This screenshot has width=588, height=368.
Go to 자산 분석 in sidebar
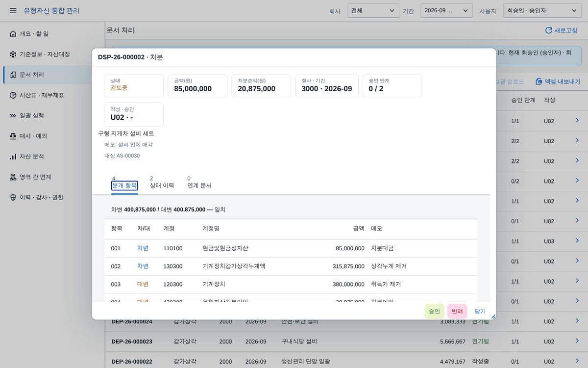(52, 157)
